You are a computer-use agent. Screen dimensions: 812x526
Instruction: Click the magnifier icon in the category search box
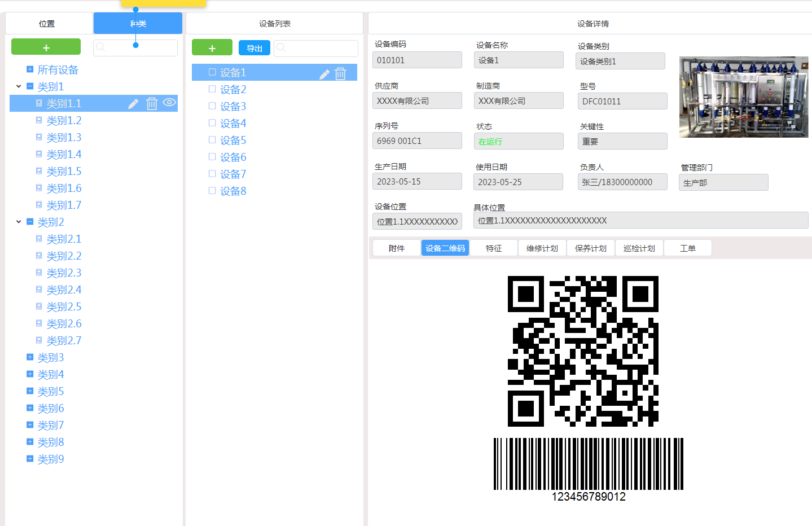pos(100,47)
